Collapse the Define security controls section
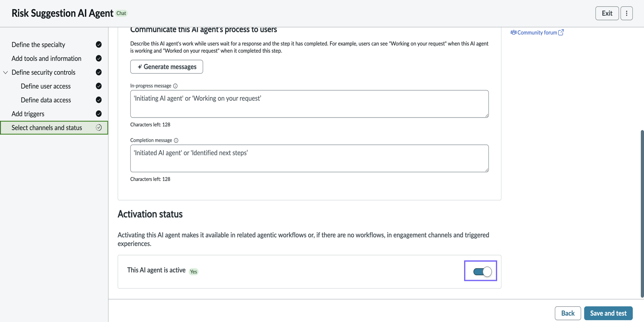 (x=6, y=72)
